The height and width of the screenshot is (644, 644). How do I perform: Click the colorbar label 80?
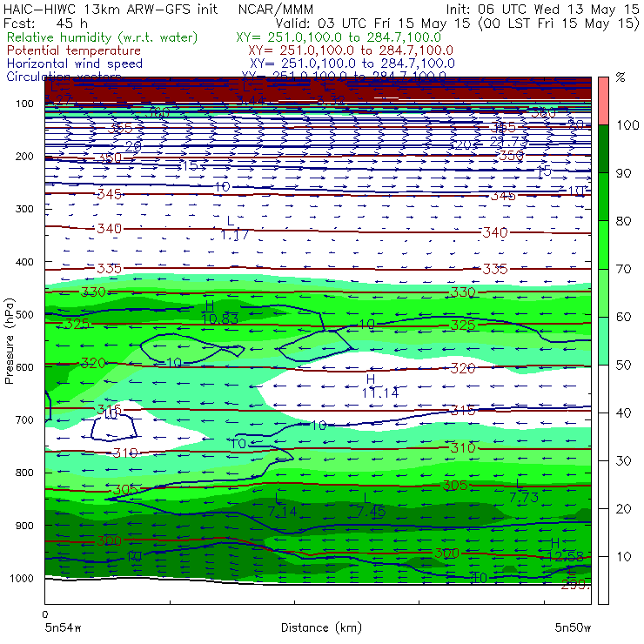pyautogui.click(x=623, y=221)
